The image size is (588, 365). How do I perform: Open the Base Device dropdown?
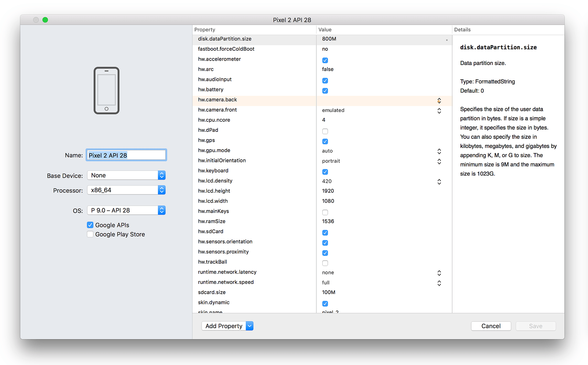(162, 175)
